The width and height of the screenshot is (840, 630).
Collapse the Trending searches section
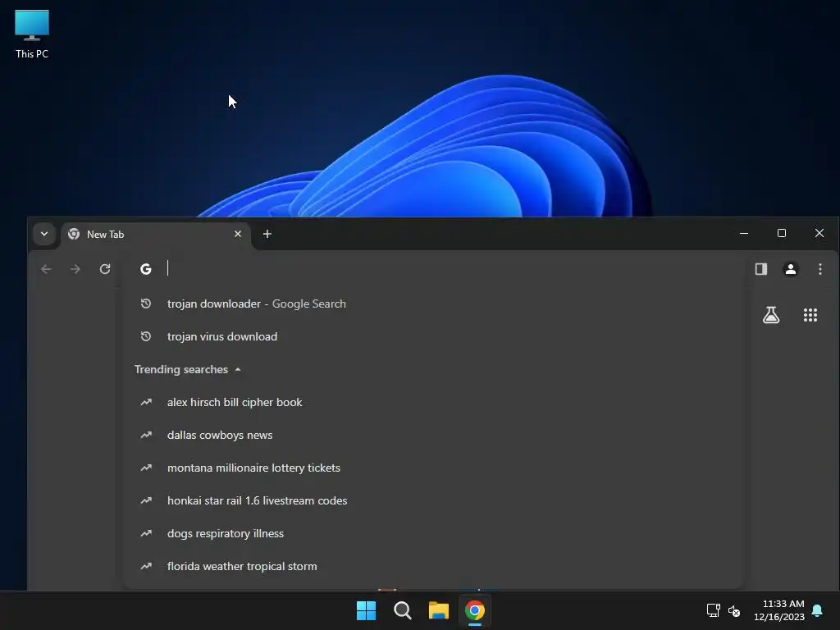pos(188,370)
